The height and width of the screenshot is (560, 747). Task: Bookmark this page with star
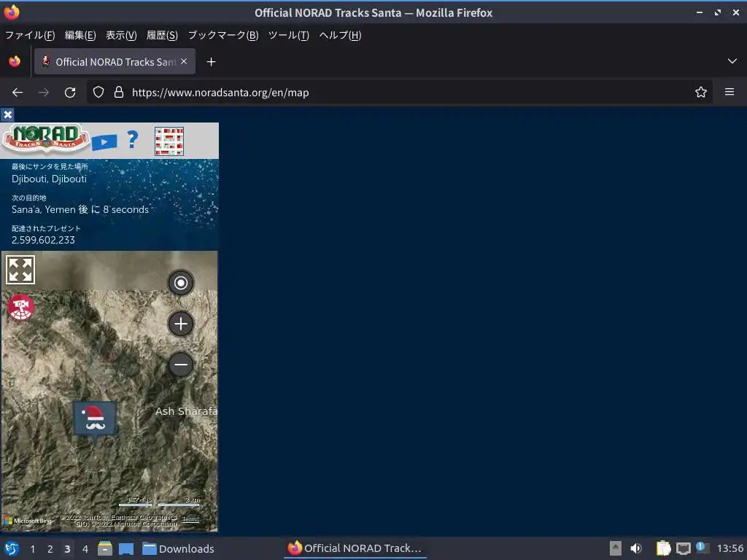point(700,93)
